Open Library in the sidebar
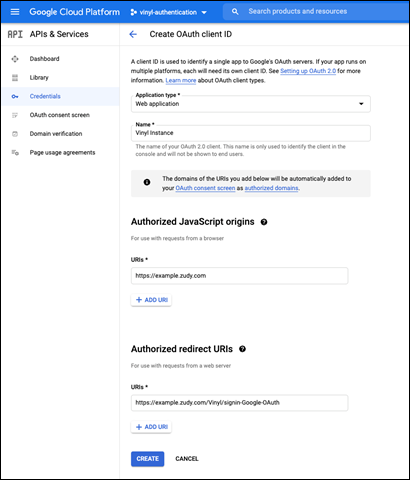The image size is (410, 480). click(x=60, y=78)
